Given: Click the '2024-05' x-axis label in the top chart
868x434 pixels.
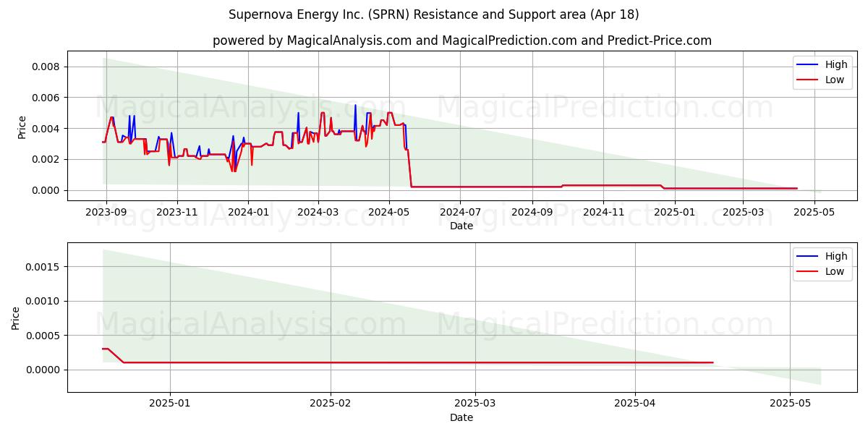Looking at the screenshot, I should click(x=389, y=212).
